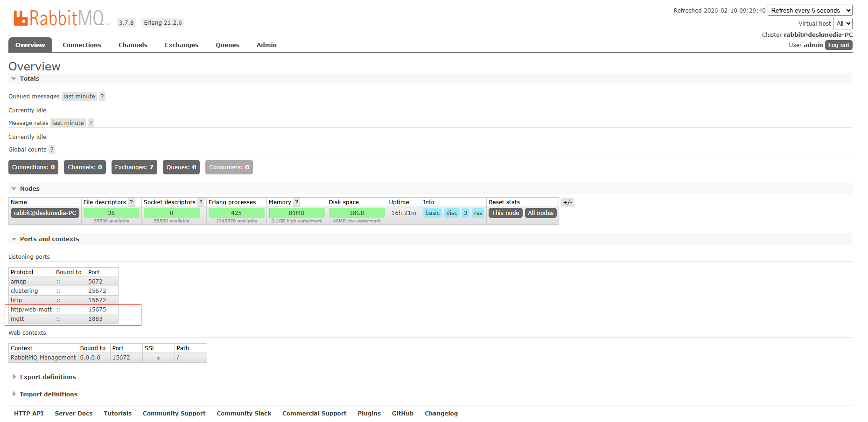The image size is (868, 422).
Task: Click Connections: 0 count button
Action: [x=33, y=167]
